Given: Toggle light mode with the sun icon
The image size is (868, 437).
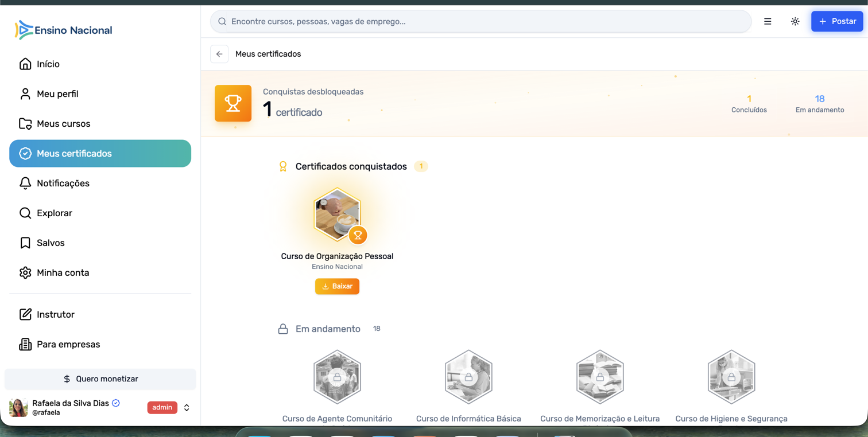Looking at the screenshot, I should pos(795,21).
